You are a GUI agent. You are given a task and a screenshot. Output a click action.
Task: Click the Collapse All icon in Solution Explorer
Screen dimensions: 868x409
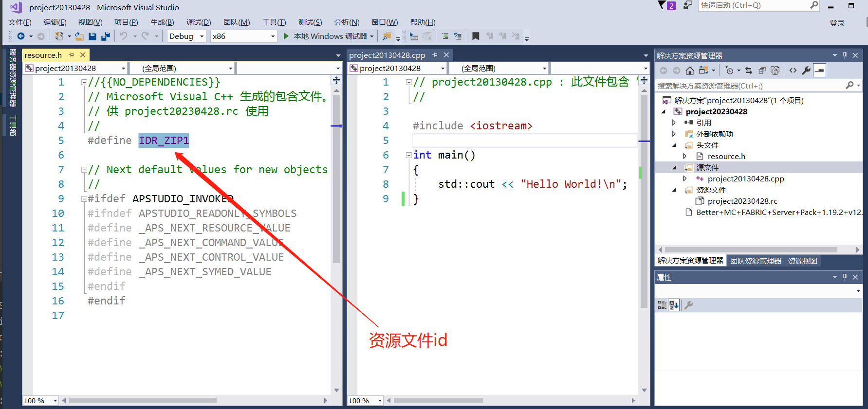(762, 71)
